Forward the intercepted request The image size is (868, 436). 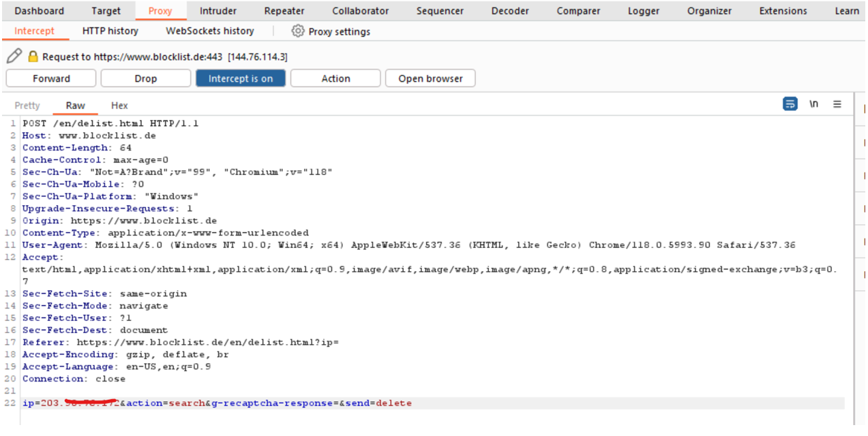(x=50, y=78)
